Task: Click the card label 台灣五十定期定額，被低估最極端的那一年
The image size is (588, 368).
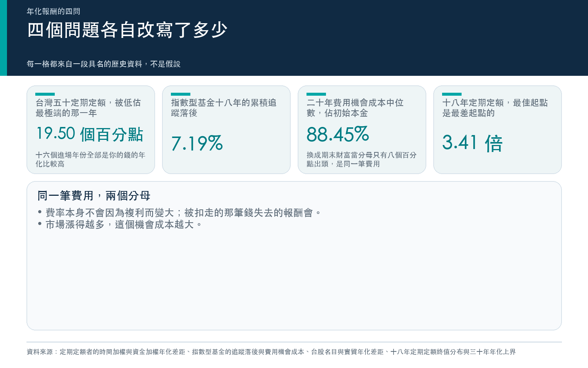Action: pyautogui.click(x=88, y=108)
